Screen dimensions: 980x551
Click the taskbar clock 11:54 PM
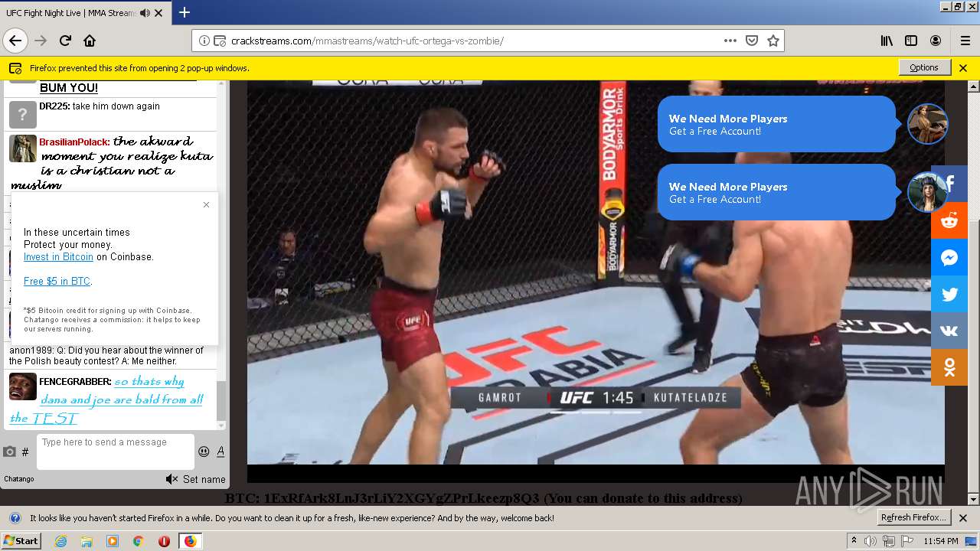point(941,541)
